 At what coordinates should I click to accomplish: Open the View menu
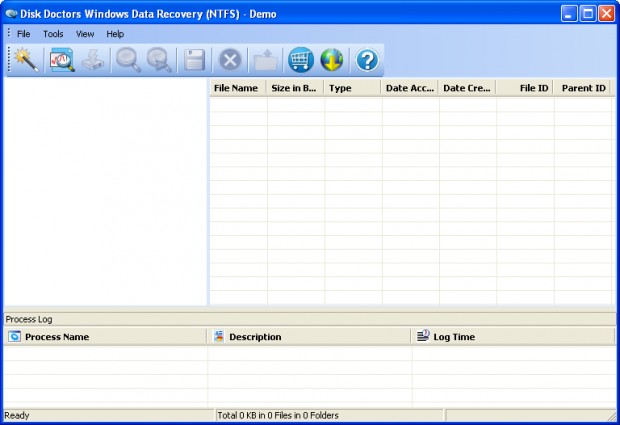(85, 34)
